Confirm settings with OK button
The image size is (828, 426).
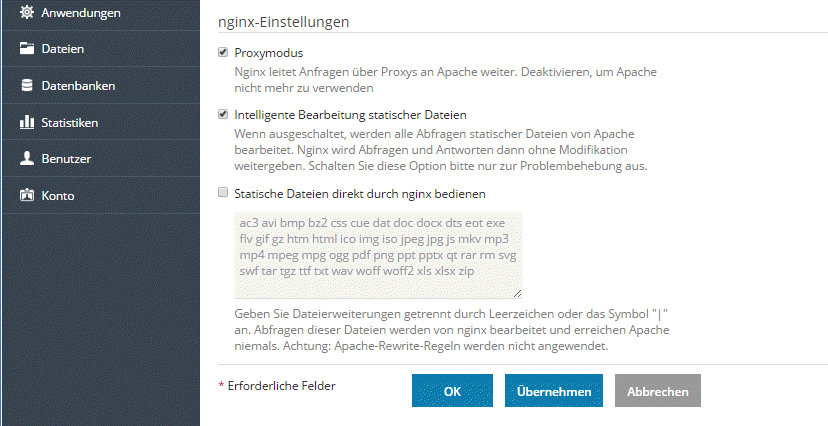pyautogui.click(x=452, y=391)
